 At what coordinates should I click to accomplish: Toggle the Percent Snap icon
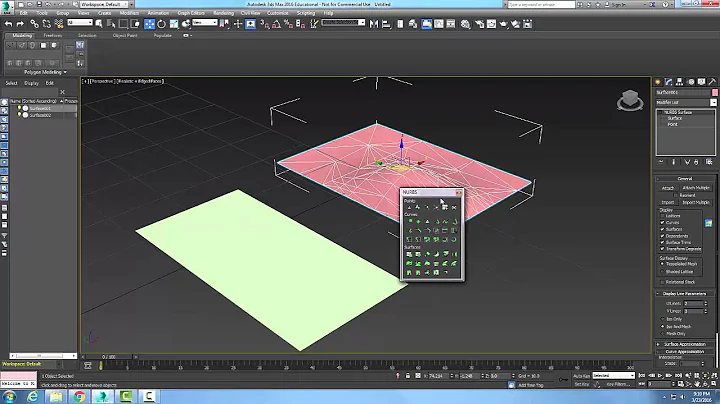(288, 24)
